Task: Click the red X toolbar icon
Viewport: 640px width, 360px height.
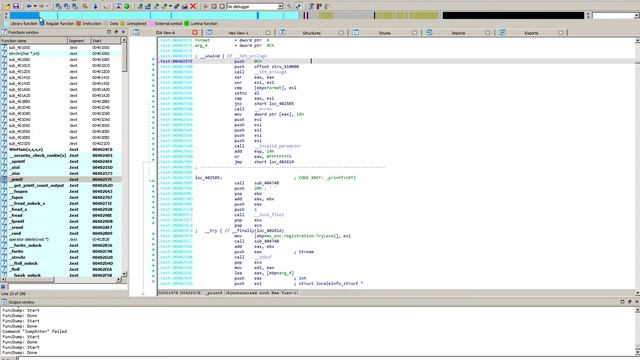Action: point(193,6)
